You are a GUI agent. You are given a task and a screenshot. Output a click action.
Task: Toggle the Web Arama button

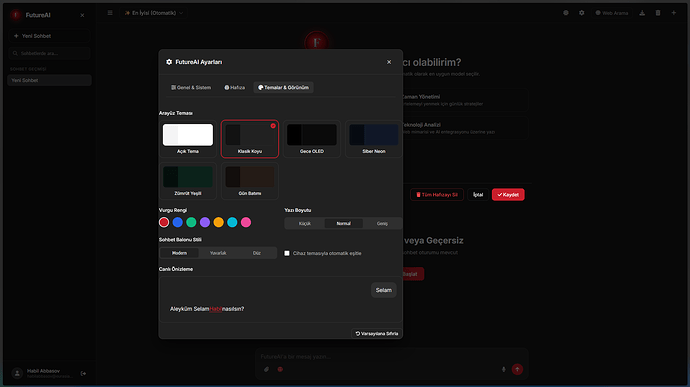[x=612, y=13]
